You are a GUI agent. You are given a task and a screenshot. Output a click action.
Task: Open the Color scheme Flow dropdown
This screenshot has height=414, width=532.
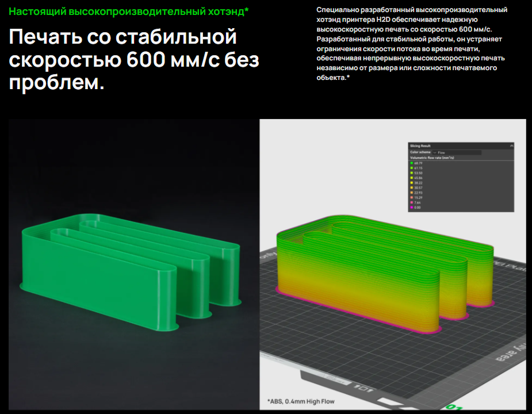click(x=457, y=153)
